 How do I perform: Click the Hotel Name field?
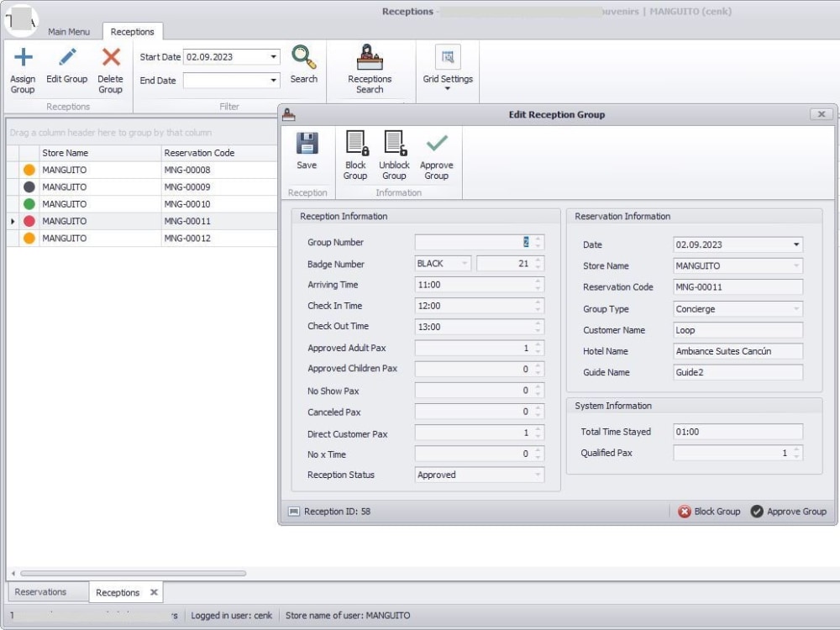738,351
